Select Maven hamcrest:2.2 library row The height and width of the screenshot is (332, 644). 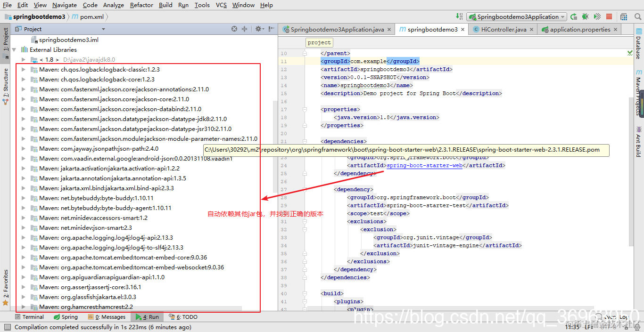point(86,307)
